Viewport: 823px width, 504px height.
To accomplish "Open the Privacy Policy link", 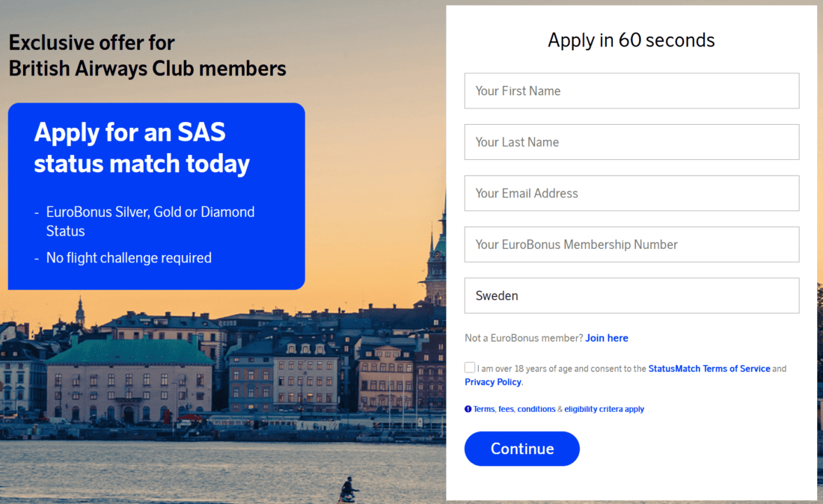I will (493, 382).
